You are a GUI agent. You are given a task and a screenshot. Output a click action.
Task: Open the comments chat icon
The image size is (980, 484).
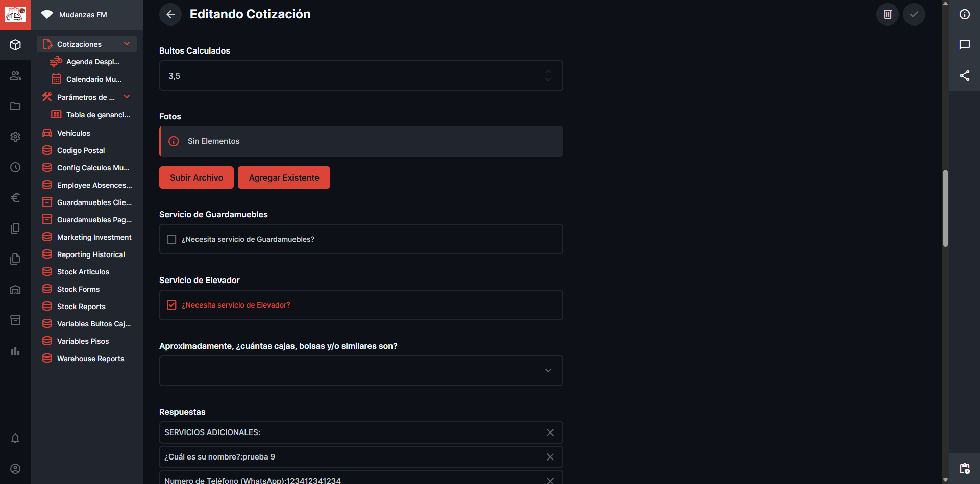tap(965, 45)
